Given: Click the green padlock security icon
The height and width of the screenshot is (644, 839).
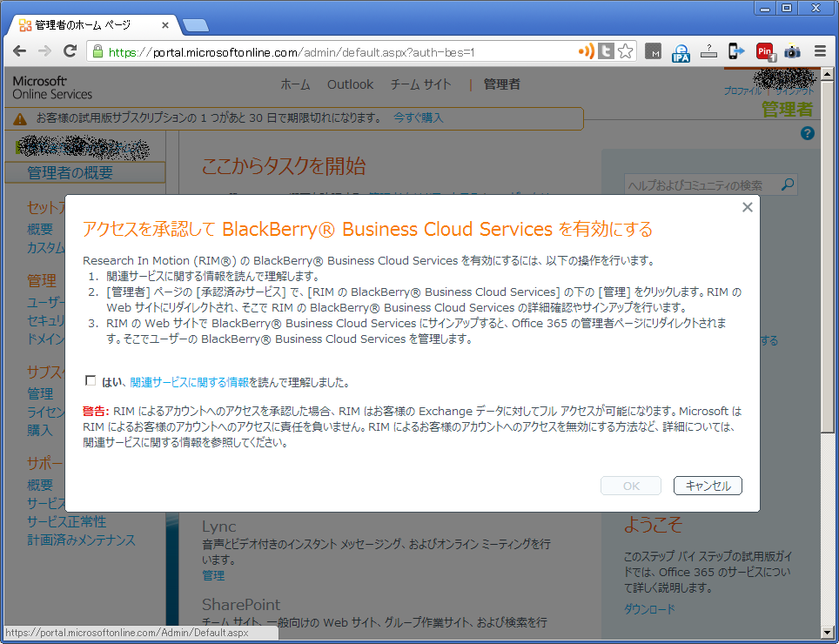Looking at the screenshot, I should point(97,51).
